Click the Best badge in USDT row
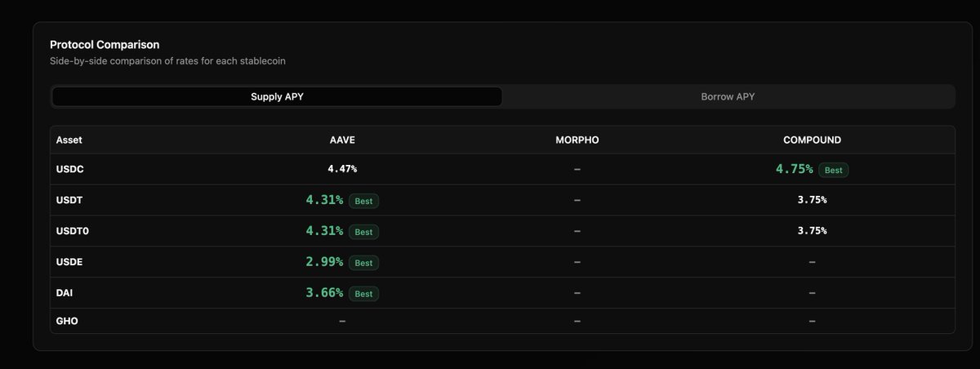This screenshot has height=369, width=980. (363, 201)
